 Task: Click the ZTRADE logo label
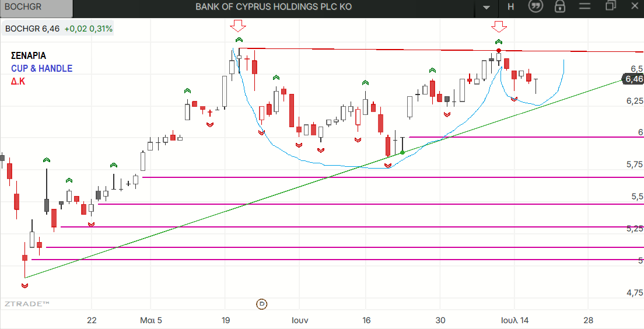pyautogui.click(x=27, y=304)
